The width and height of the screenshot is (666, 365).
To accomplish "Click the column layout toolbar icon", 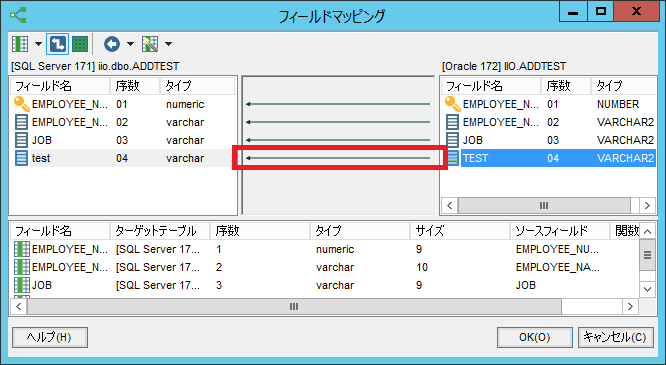I will pos(20,44).
